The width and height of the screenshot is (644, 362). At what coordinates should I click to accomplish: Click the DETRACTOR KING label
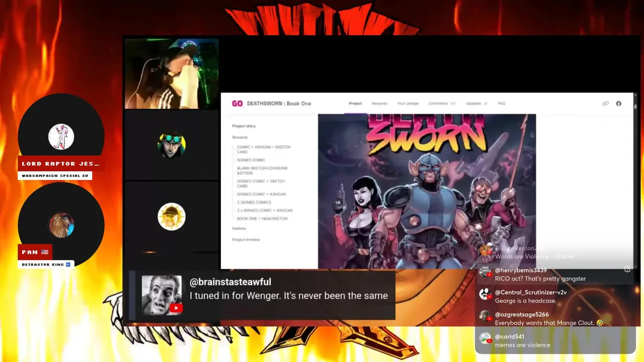click(46, 264)
